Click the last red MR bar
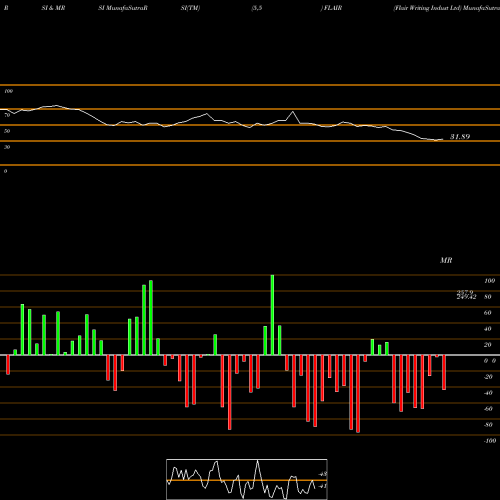 click(444, 372)
